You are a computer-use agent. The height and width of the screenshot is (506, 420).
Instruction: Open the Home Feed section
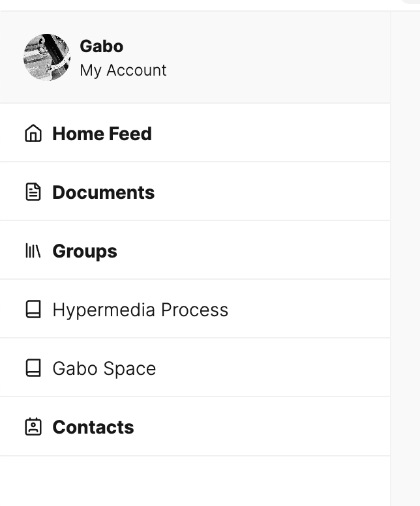tap(102, 134)
